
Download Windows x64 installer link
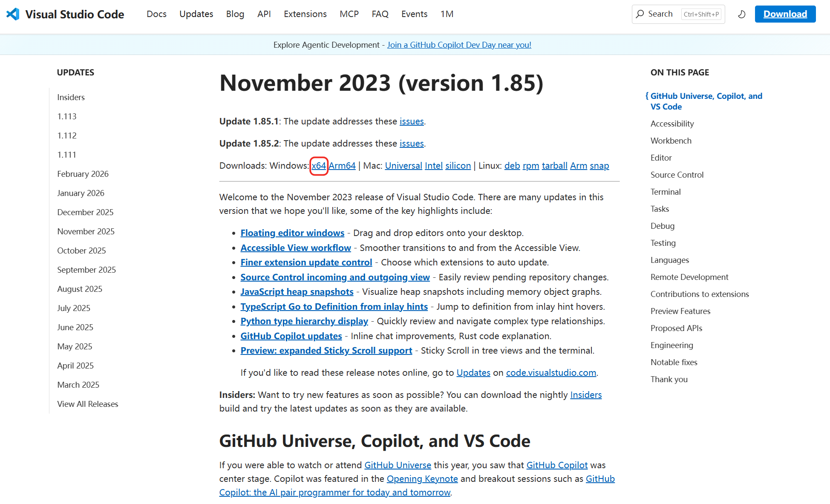319,166
